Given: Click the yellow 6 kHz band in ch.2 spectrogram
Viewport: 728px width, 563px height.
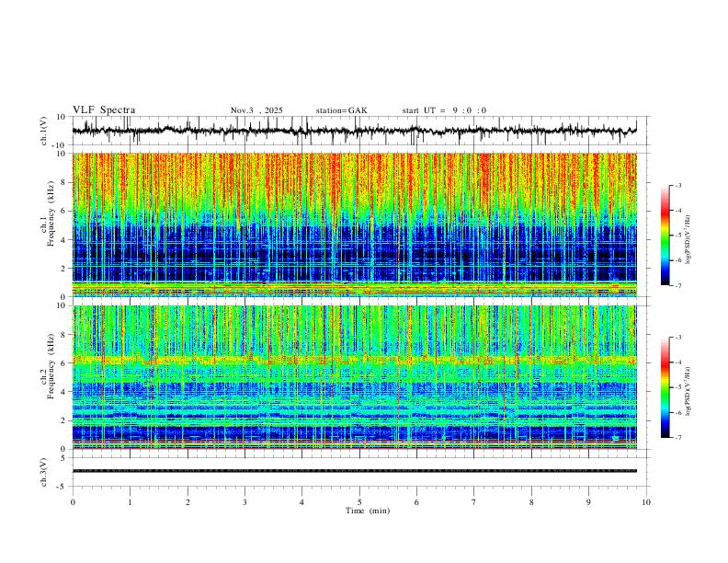Looking at the screenshot, I should [354, 360].
